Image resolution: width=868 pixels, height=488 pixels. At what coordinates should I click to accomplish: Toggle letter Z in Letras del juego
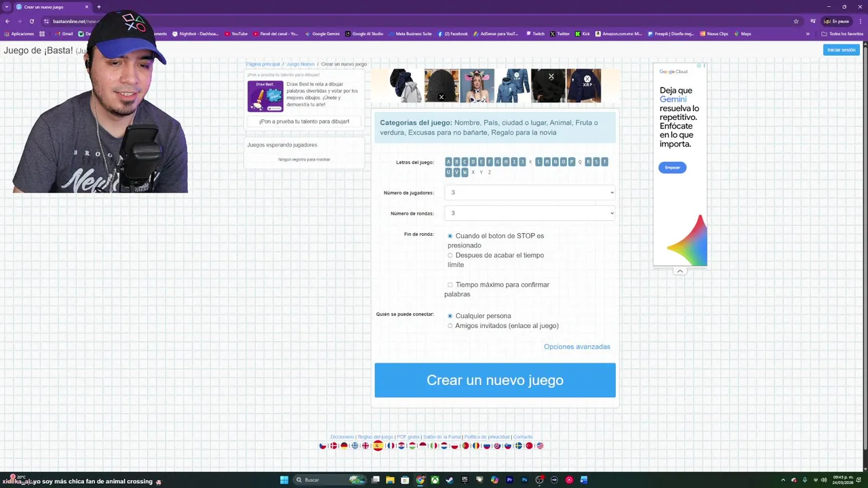(x=490, y=172)
